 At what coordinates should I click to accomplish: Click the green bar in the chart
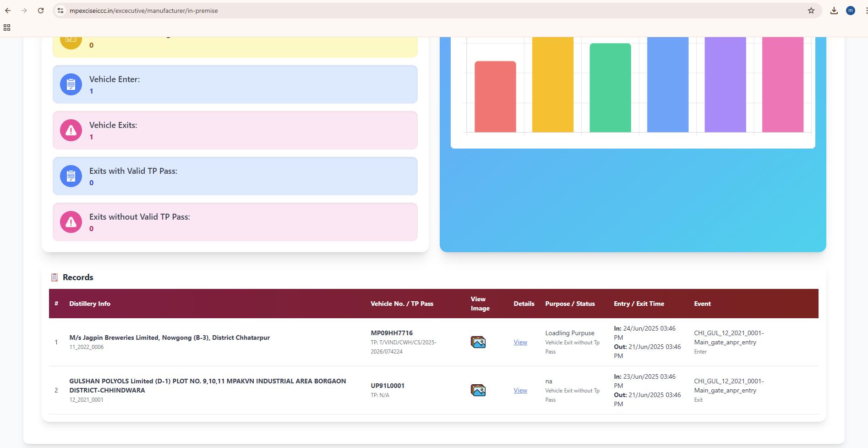click(610, 88)
